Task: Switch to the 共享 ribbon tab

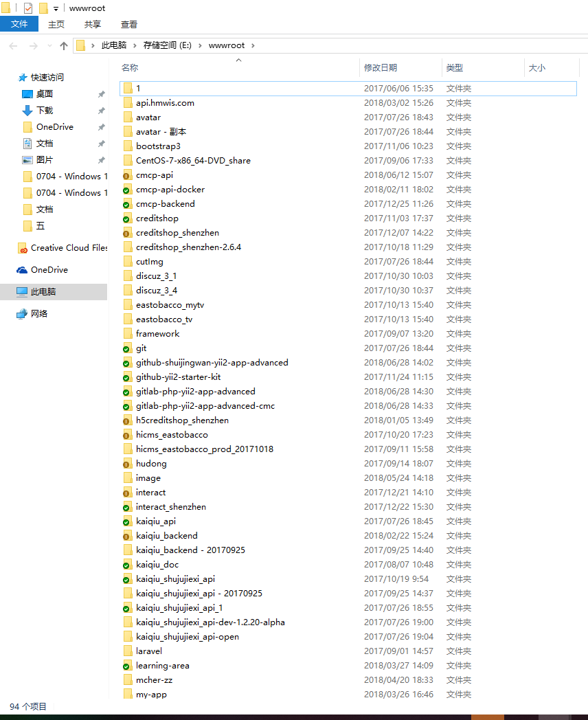Action: click(92, 24)
